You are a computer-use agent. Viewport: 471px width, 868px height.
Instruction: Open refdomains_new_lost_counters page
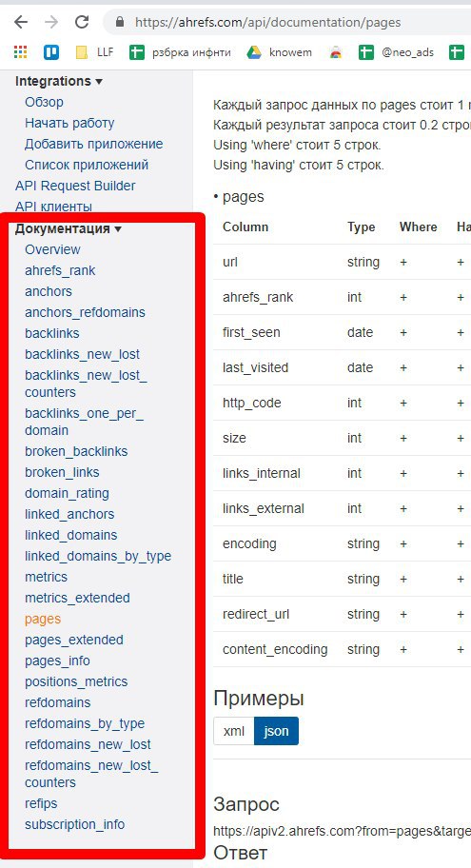(91, 774)
